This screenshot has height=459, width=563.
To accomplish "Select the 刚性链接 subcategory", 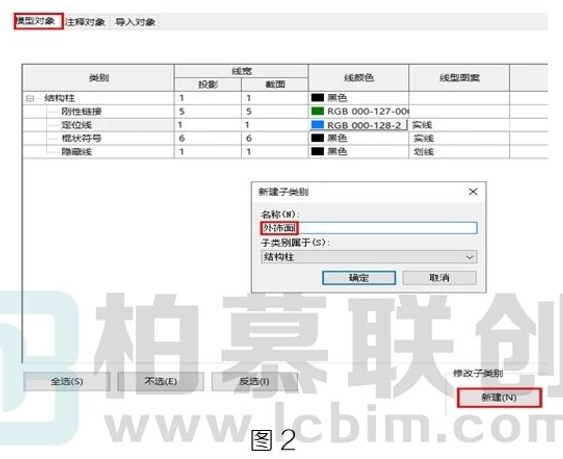I will 81,111.
